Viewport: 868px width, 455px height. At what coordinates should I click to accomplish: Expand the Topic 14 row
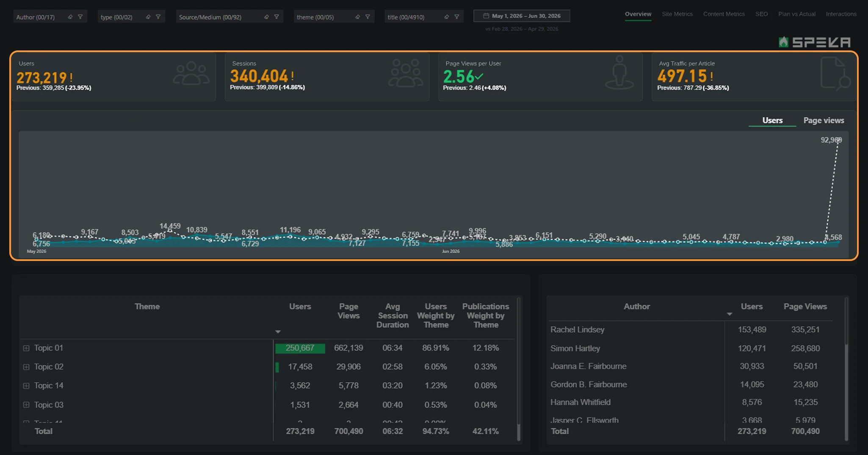(x=26, y=386)
